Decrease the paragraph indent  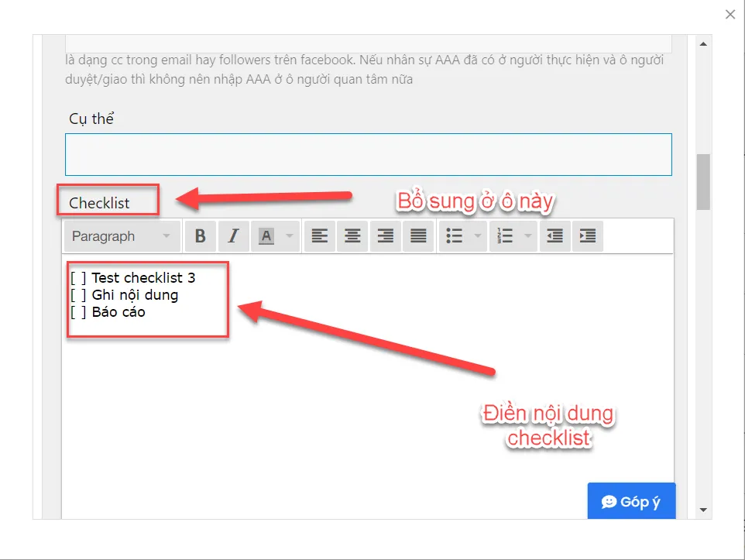click(x=555, y=235)
